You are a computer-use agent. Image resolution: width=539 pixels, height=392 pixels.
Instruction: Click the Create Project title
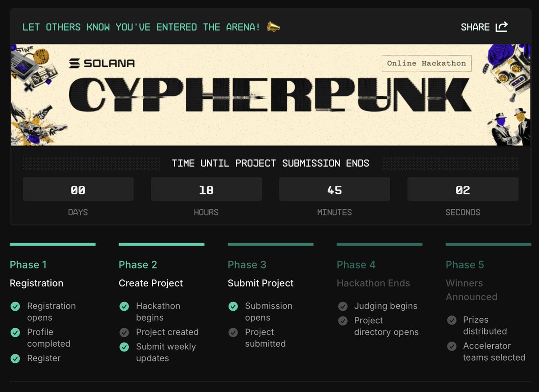(x=151, y=283)
